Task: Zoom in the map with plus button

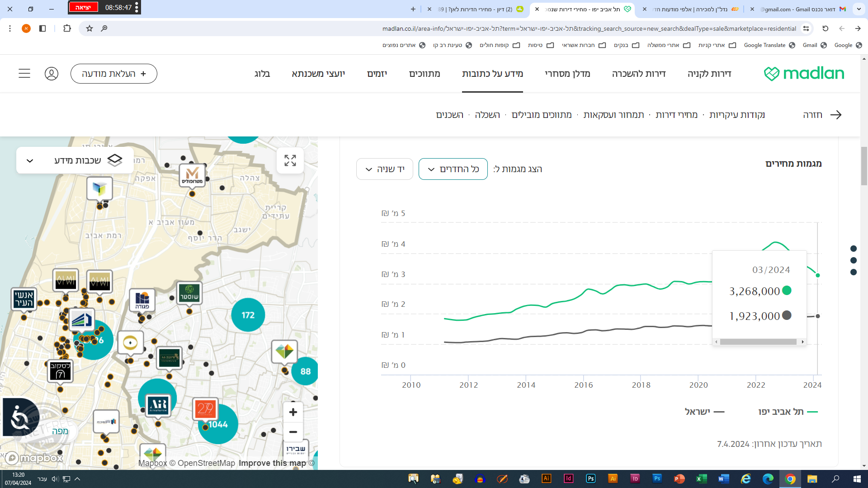Action: 293,412
